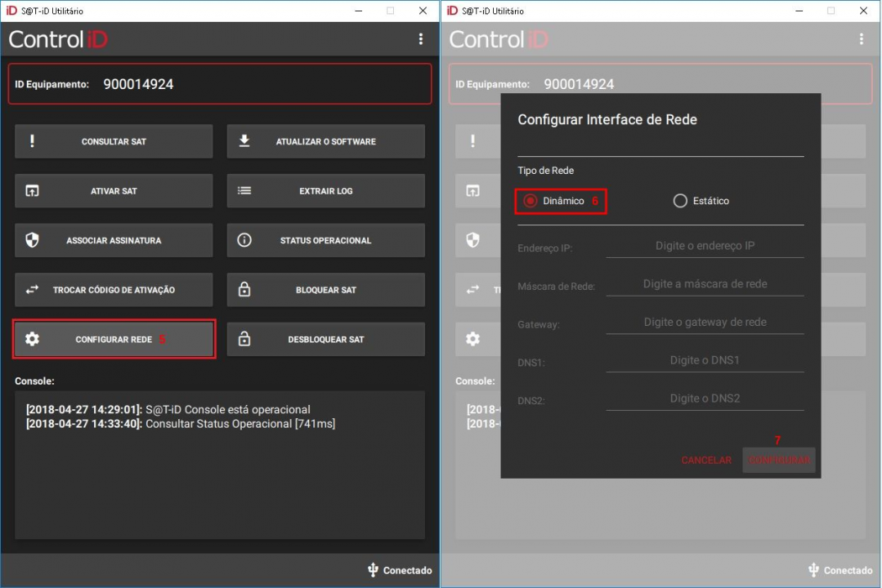
Task: Close the left S@T-iD Utilitário window
Action: click(x=423, y=11)
